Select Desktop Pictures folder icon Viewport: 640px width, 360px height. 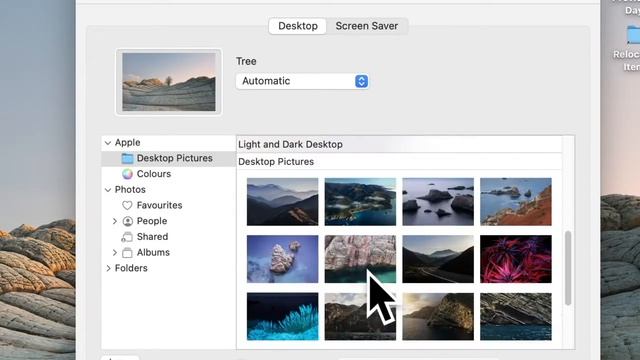pyautogui.click(x=127, y=158)
